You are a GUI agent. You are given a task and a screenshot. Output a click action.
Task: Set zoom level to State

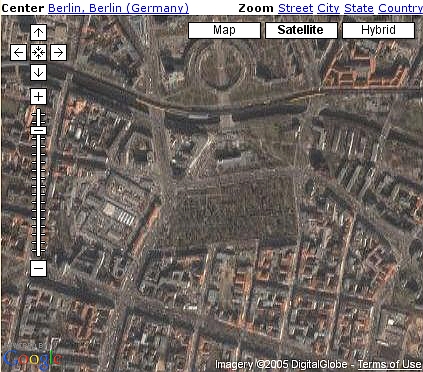coord(359,8)
